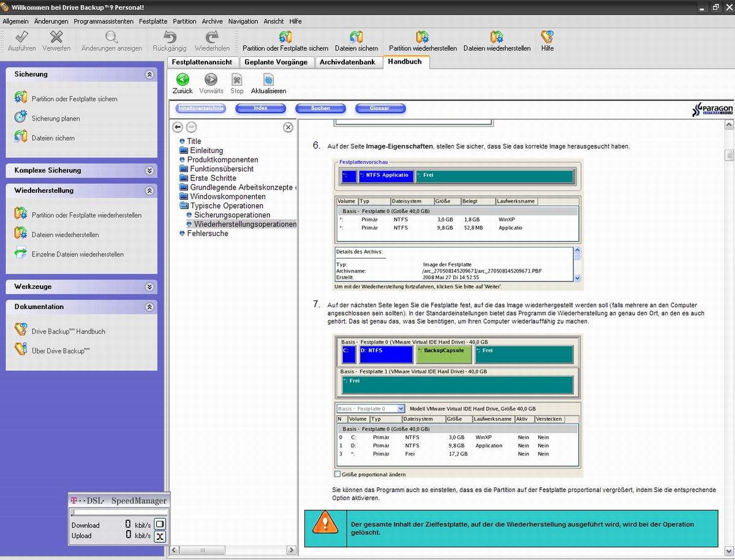The width and height of the screenshot is (735, 560).
Task: Click sidebar Dateien sichern icon
Action: 21,136
